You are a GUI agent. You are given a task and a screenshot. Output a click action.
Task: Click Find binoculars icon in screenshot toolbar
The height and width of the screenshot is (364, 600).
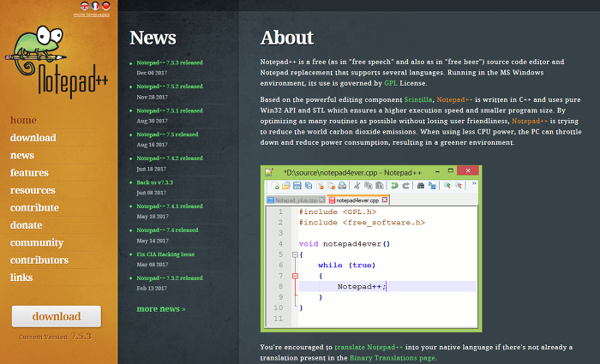(421, 186)
